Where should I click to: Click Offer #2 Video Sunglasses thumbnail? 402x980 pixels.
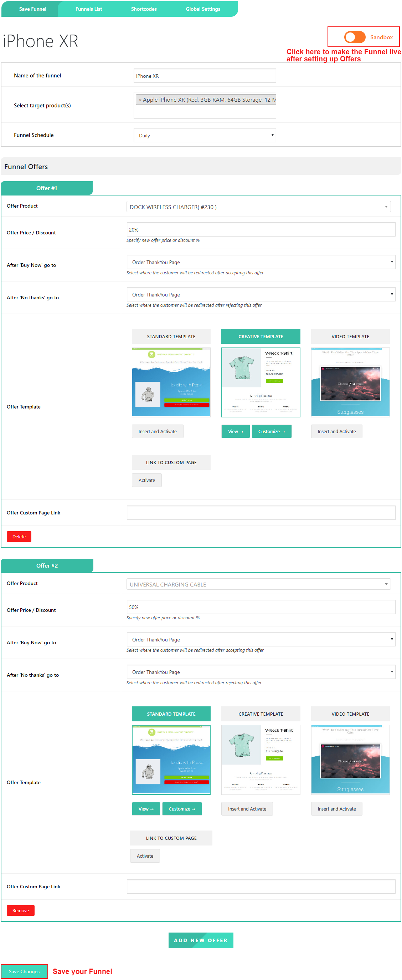pyautogui.click(x=350, y=759)
